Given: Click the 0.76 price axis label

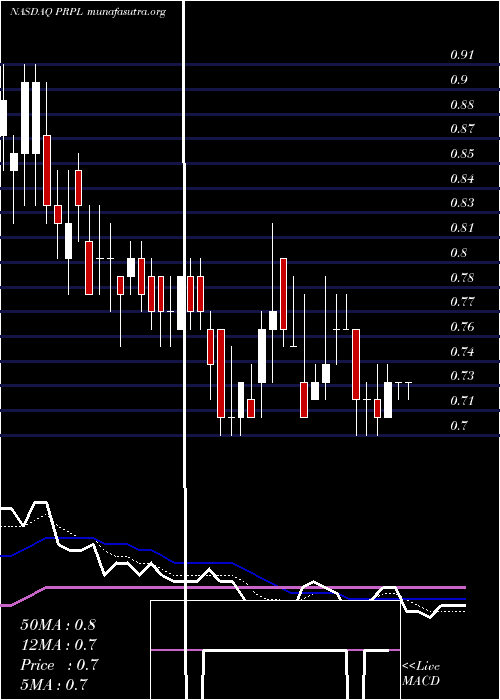Looking at the screenshot, I should pos(462,327).
